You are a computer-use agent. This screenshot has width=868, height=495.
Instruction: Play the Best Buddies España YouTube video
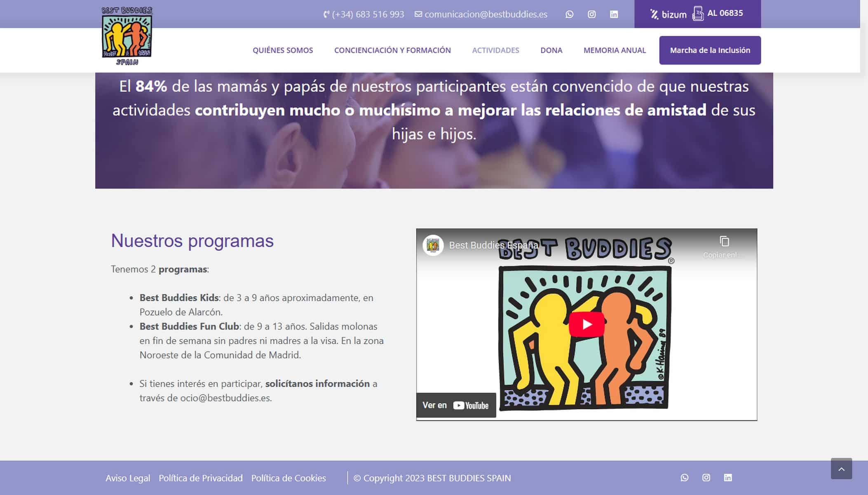click(x=586, y=324)
